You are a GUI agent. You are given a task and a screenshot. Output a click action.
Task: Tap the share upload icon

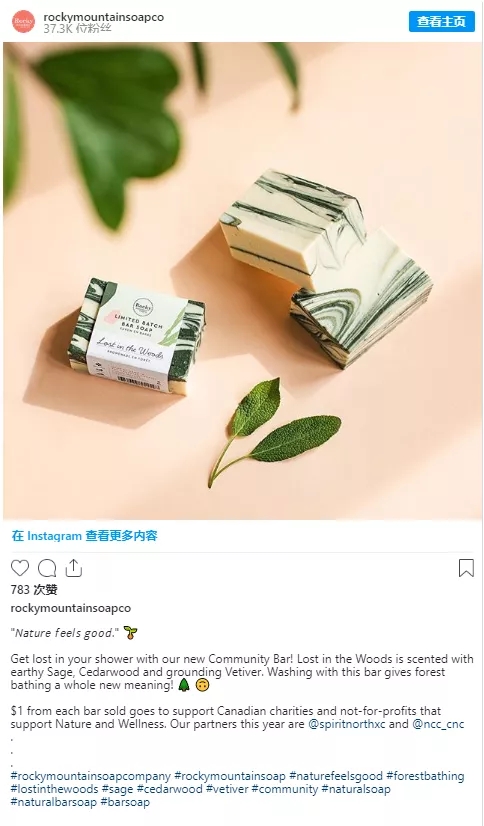(74, 568)
